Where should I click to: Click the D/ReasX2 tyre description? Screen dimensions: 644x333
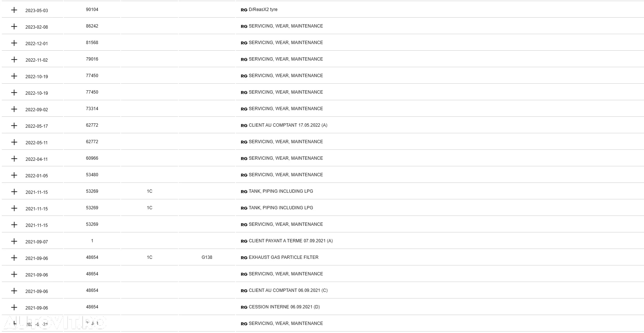click(x=263, y=10)
